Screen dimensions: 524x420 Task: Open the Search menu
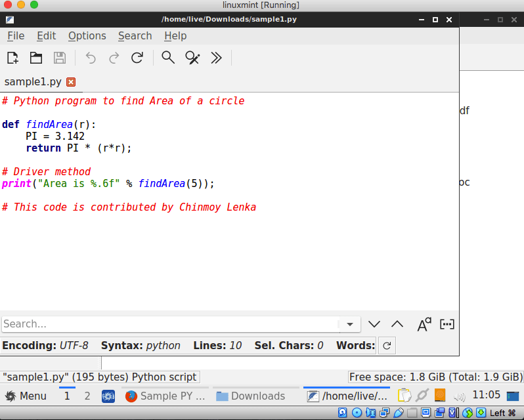click(135, 35)
